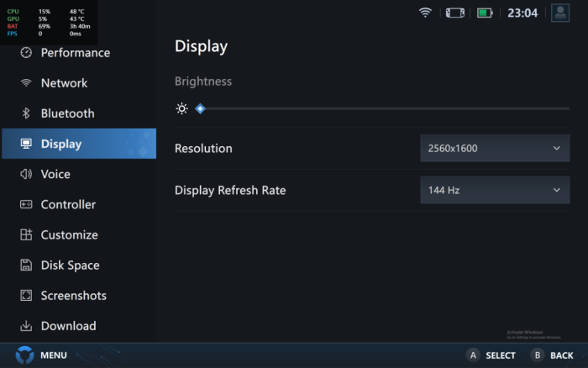This screenshot has height=368, width=588.
Task: Open the Voice settings section
Action: pyautogui.click(x=55, y=174)
